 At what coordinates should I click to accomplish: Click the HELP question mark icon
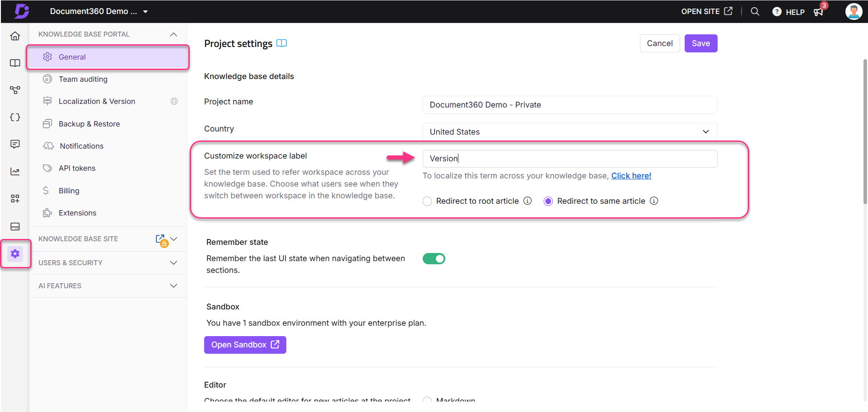[777, 12]
